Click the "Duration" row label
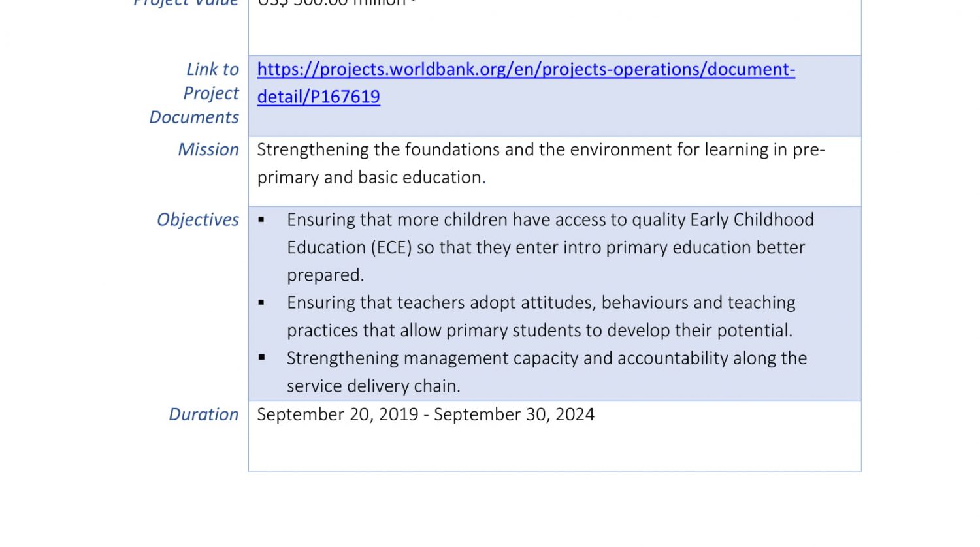 (204, 414)
